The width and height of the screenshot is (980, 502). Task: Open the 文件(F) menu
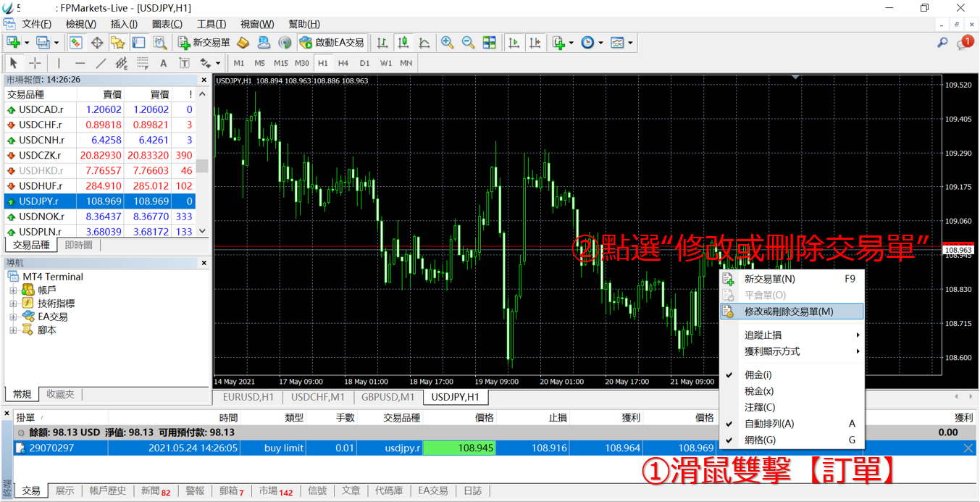(36, 24)
